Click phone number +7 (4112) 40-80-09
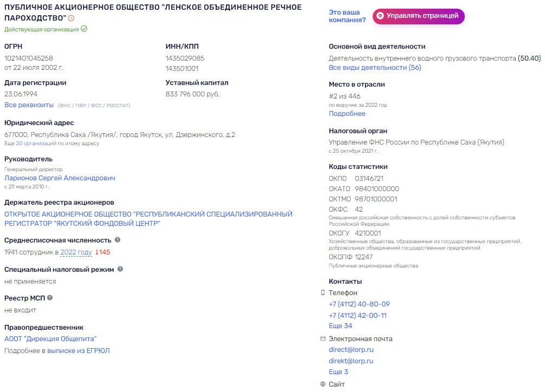Screen dimensions: 545x392 pos(359,304)
